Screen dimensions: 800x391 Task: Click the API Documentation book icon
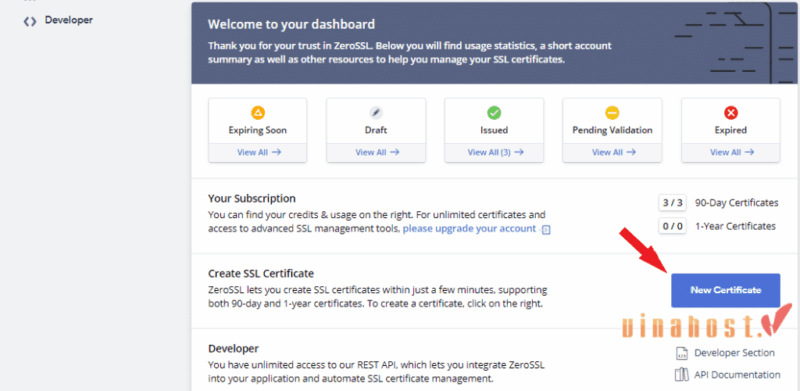(x=681, y=375)
